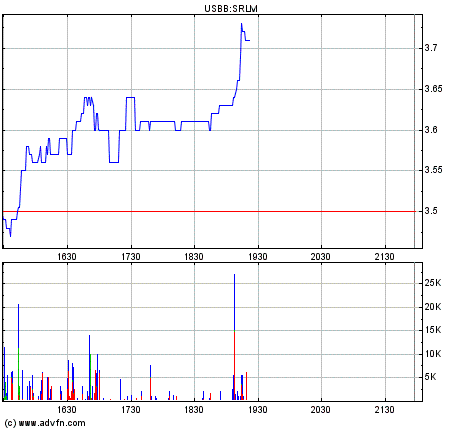Click the red previous-close line at 3.5

(x=209, y=211)
